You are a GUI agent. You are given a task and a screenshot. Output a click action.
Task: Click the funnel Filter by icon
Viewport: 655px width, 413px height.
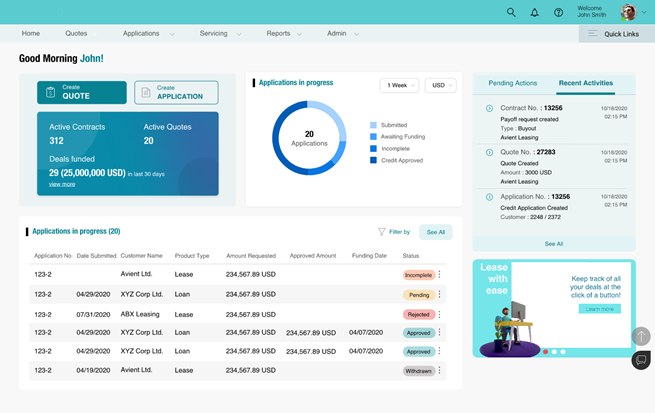[x=382, y=232]
